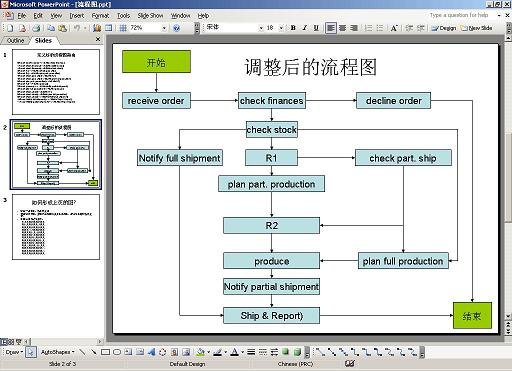Viewport: 512px width, 371px height.
Task: Click the New blank presentation icon
Action: click(10, 28)
